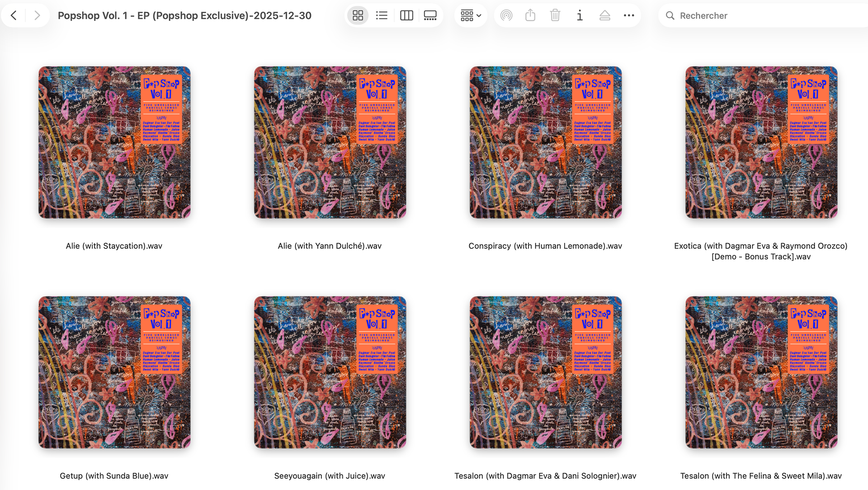Go back to the previous folder
Image resolution: width=868 pixels, height=490 pixels.
14,15
